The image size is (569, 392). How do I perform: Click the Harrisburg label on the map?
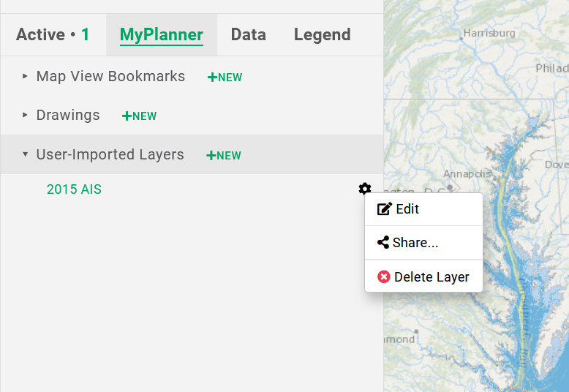tap(489, 33)
